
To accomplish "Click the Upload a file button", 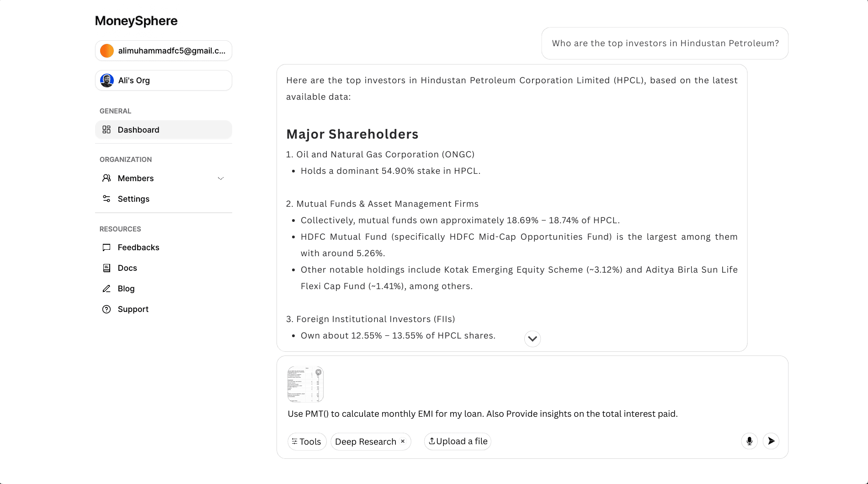I will coord(458,441).
